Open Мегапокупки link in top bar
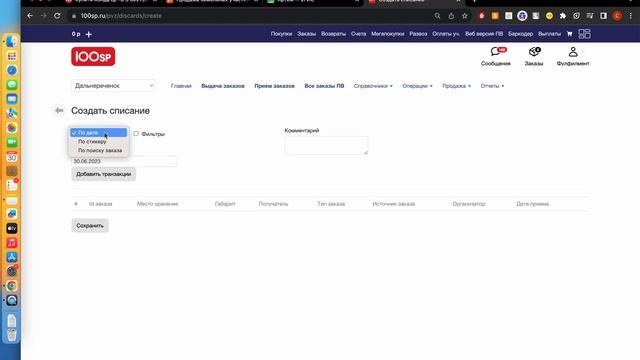This screenshot has width=640, height=360. click(x=387, y=34)
